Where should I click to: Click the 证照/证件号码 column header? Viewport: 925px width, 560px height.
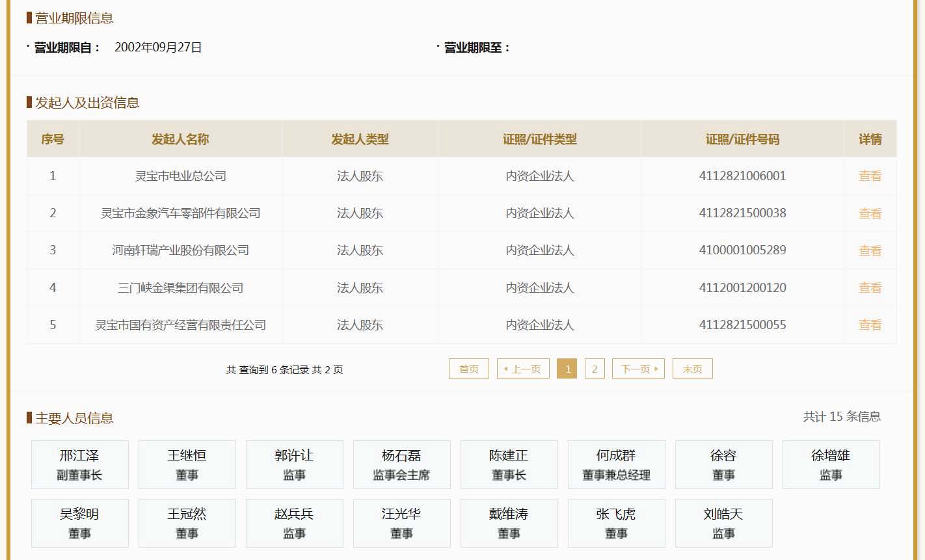pos(742,139)
